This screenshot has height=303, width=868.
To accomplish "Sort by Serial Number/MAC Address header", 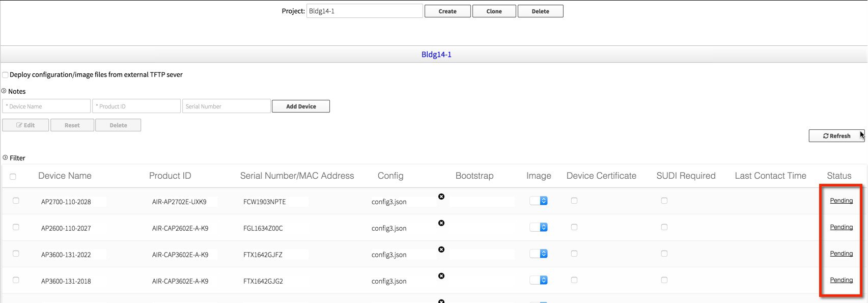I will [297, 176].
